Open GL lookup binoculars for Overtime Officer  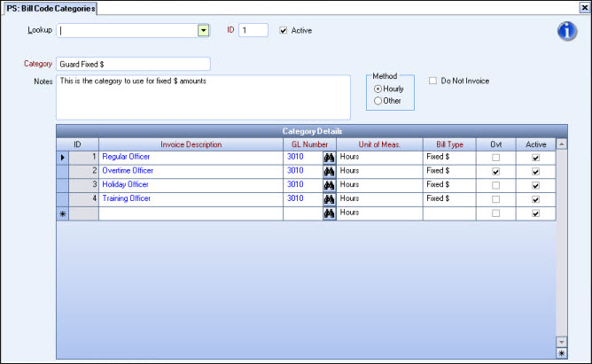pos(329,171)
